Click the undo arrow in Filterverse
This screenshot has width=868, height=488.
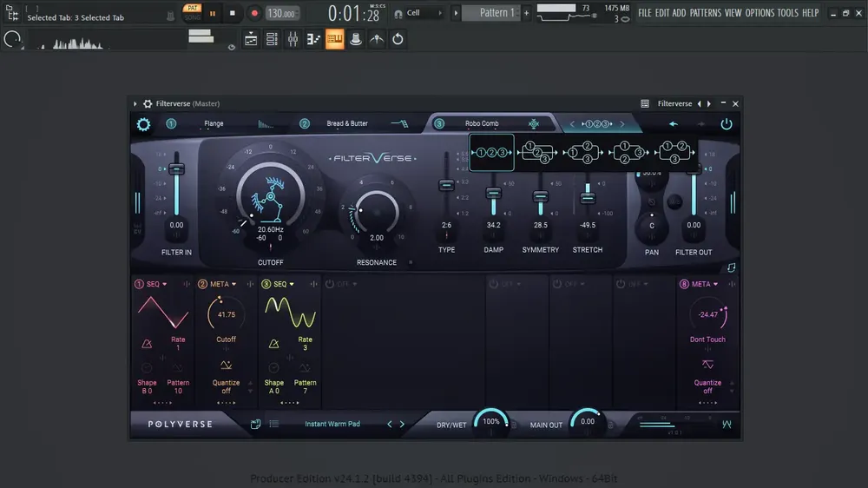pyautogui.click(x=674, y=124)
